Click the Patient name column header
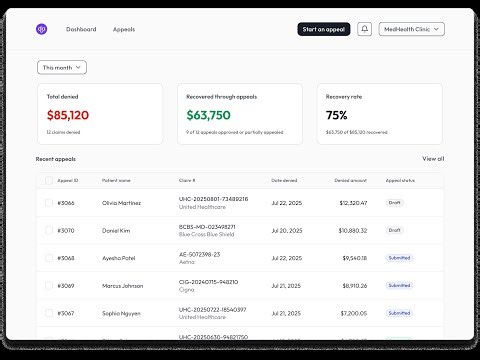Screen dimensions: 480x360 [x=116, y=180]
